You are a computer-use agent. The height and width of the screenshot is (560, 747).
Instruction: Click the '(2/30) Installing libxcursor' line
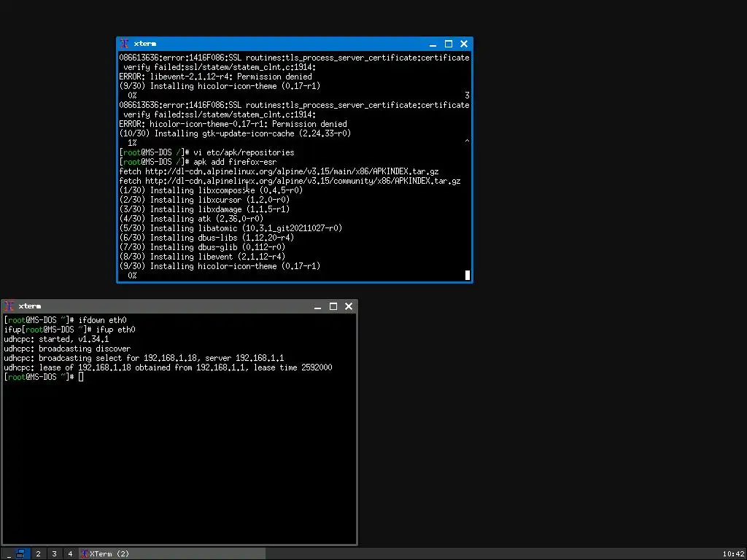204,200
